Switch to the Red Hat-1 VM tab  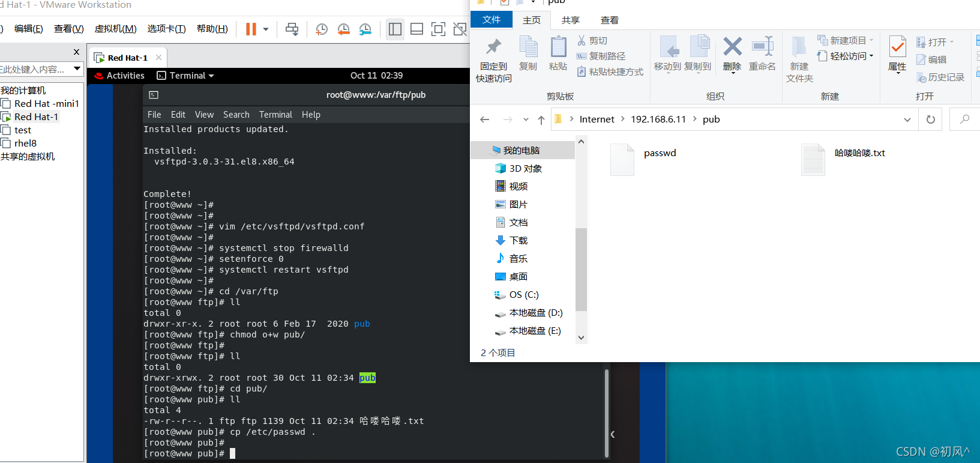click(x=127, y=58)
